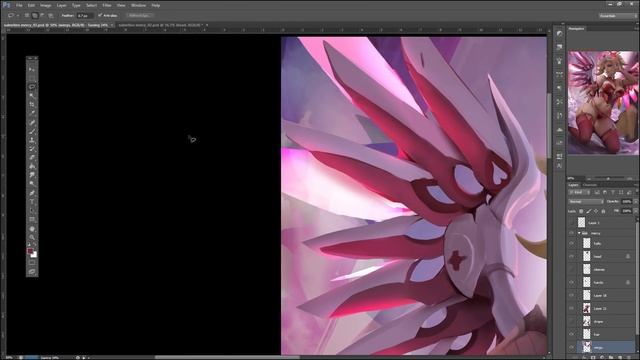Screen dimensions: 640x360
Task: Open the Essentials workspace dropdown
Action: (617, 16)
